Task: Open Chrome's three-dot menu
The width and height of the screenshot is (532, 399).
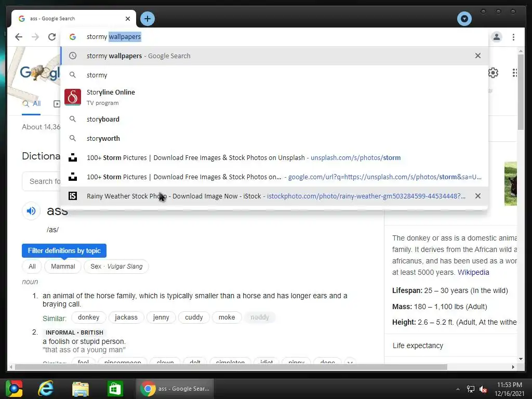Action: coord(514,37)
